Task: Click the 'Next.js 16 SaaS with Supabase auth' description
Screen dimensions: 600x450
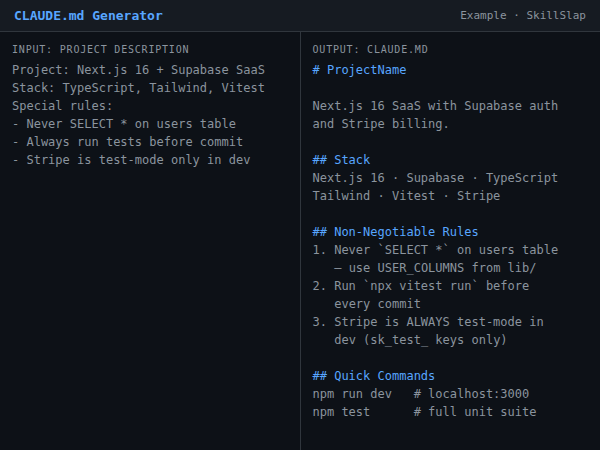Action: [x=435, y=106]
